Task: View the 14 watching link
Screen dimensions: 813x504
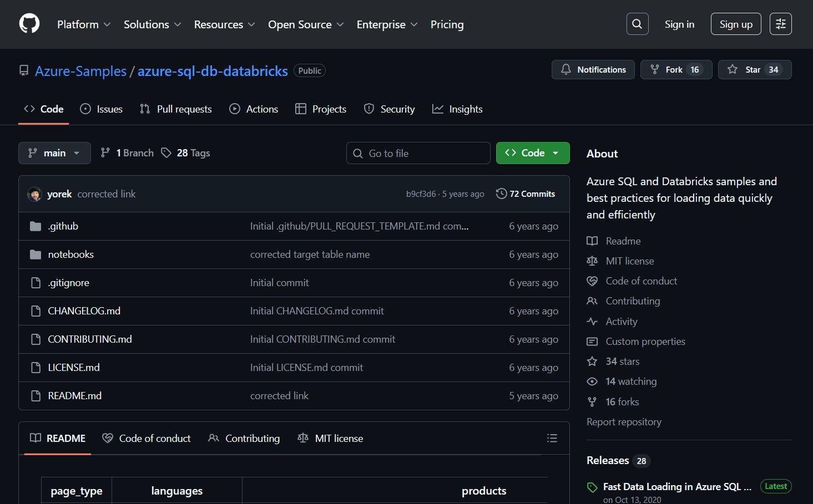Action: (x=630, y=381)
